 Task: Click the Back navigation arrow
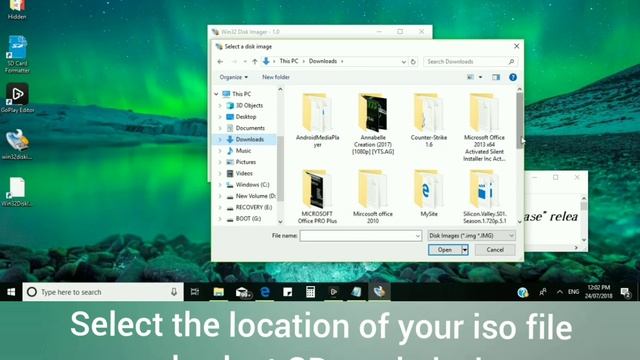click(220, 62)
